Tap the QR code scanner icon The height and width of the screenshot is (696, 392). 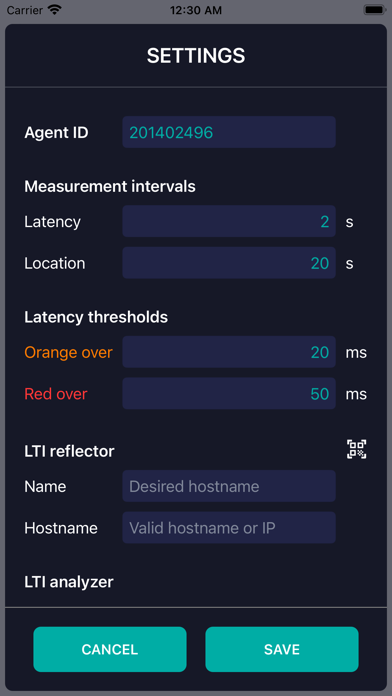(x=356, y=449)
